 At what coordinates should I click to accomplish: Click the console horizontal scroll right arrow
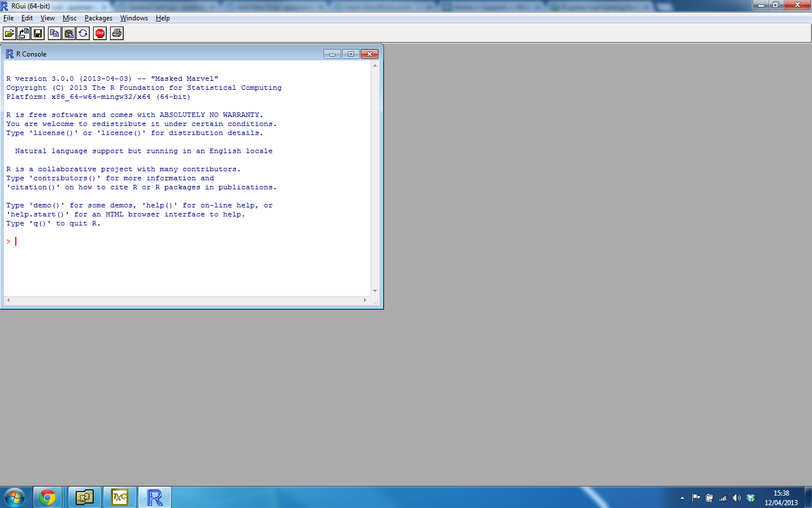pos(365,300)
